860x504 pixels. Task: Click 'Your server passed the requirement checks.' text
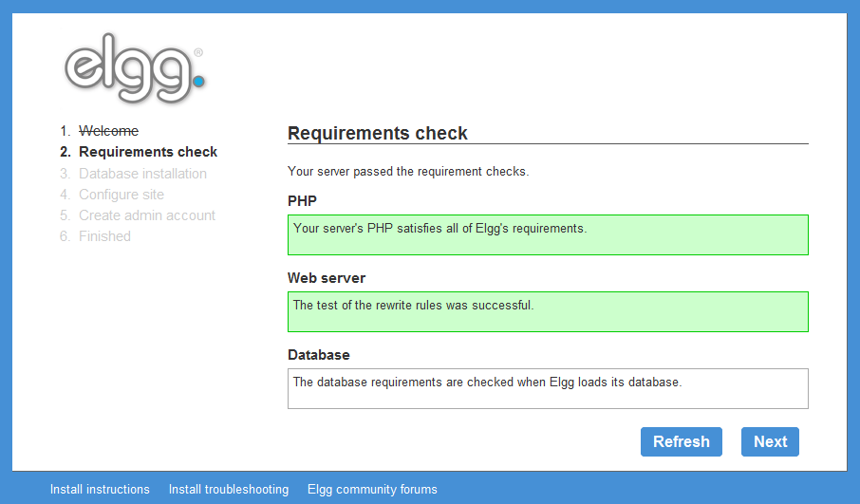tap(408, 171)
